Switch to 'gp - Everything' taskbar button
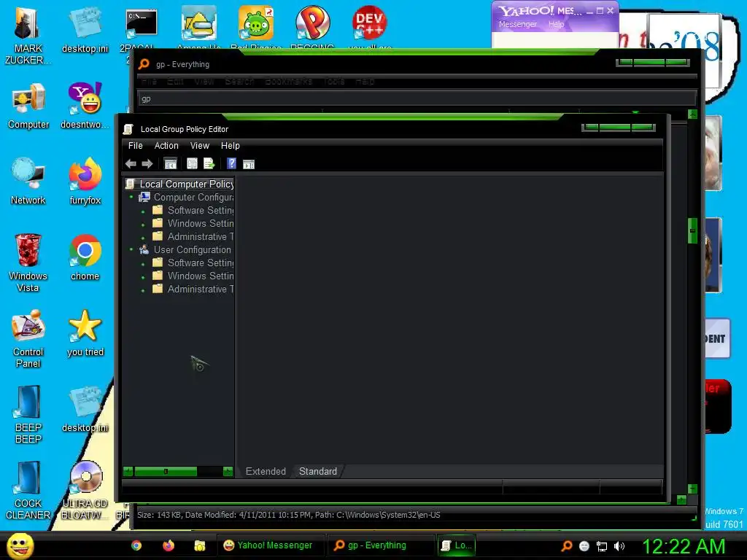Screen dimensions: 747x560 tap(381, 545)
